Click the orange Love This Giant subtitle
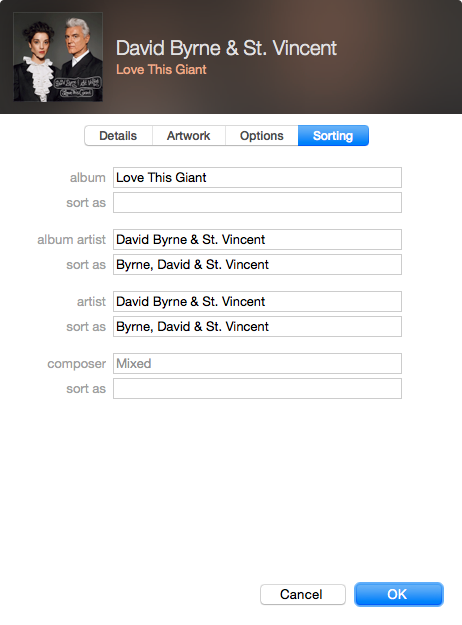 click(x=161, y=70)
